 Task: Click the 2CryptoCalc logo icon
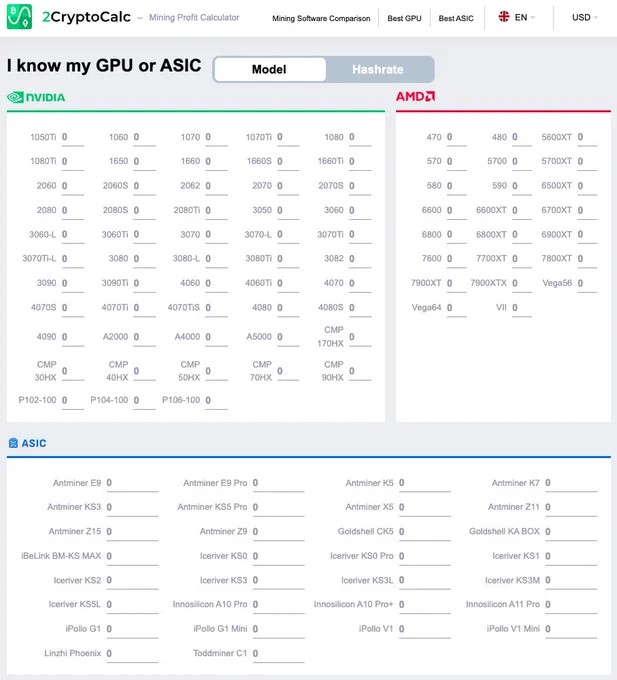pyautogui.click(x=20, y=16)
